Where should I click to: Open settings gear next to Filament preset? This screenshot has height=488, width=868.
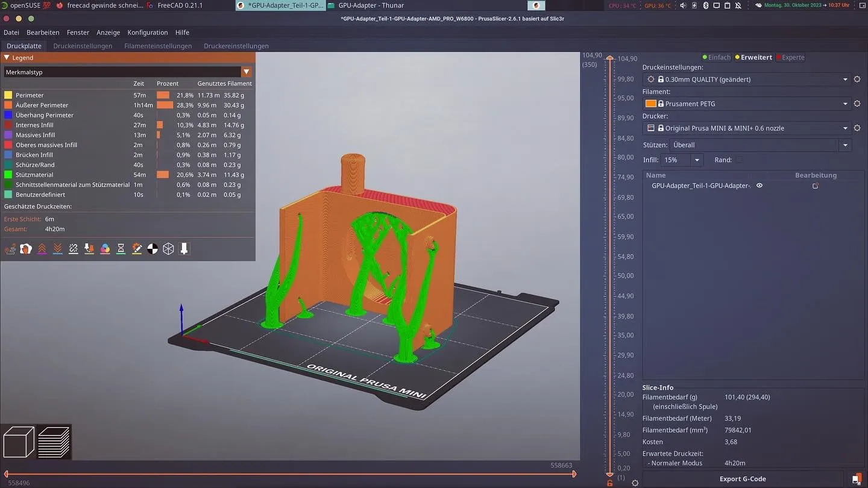tap(857, 104)
